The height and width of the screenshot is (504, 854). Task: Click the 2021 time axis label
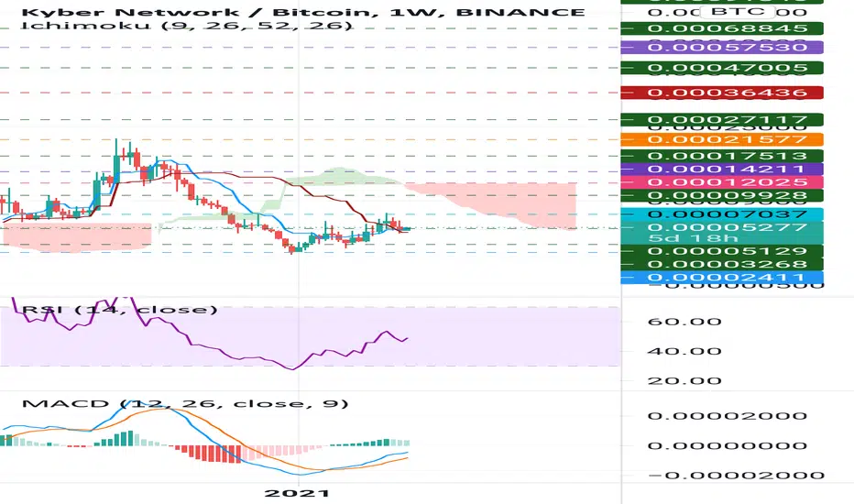click(x=297, y=494)
